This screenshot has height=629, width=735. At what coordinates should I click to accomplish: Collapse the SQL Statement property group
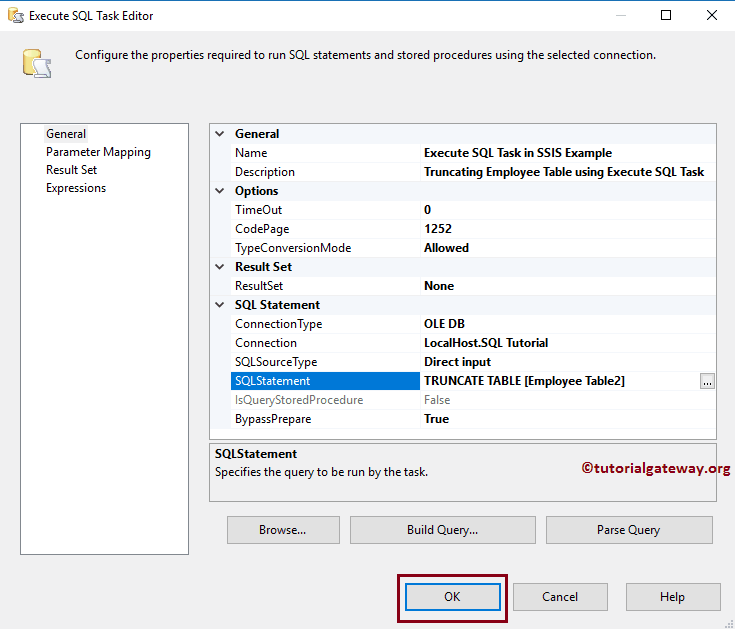click(x=219, y=305)
